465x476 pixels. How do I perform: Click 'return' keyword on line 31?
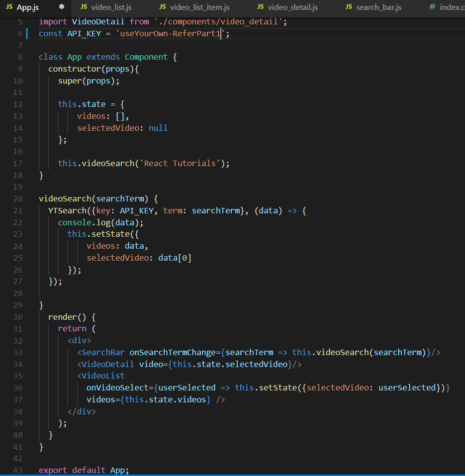pyautogui.click(x=72, y=329)
